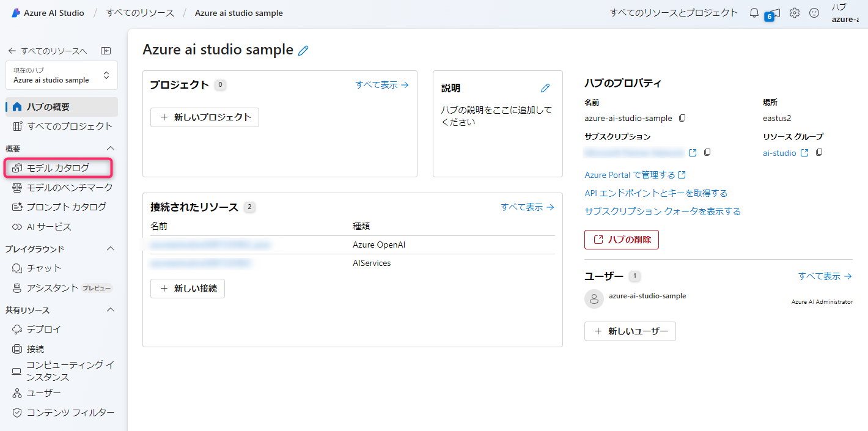The image size is (868, 431).
Task: Open the 現在のハブ selector dropdown
Action: pyautogui.click(x=62, y=75)
